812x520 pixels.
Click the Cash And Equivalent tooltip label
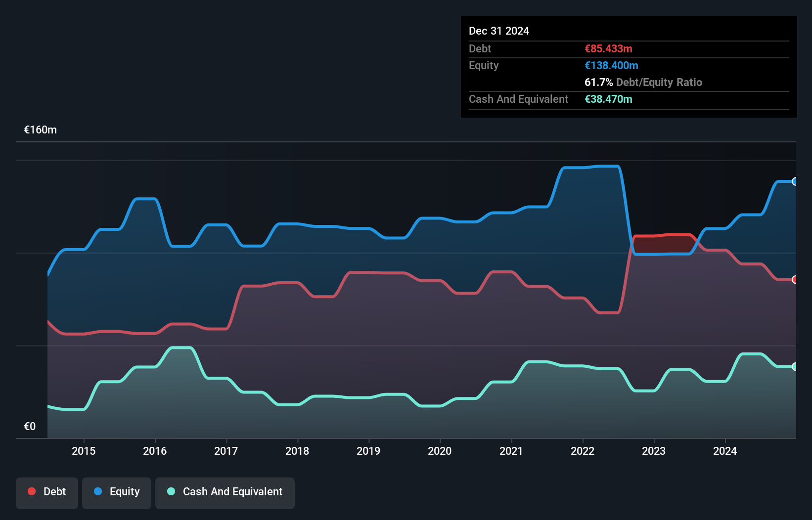[x=518, y=99]
